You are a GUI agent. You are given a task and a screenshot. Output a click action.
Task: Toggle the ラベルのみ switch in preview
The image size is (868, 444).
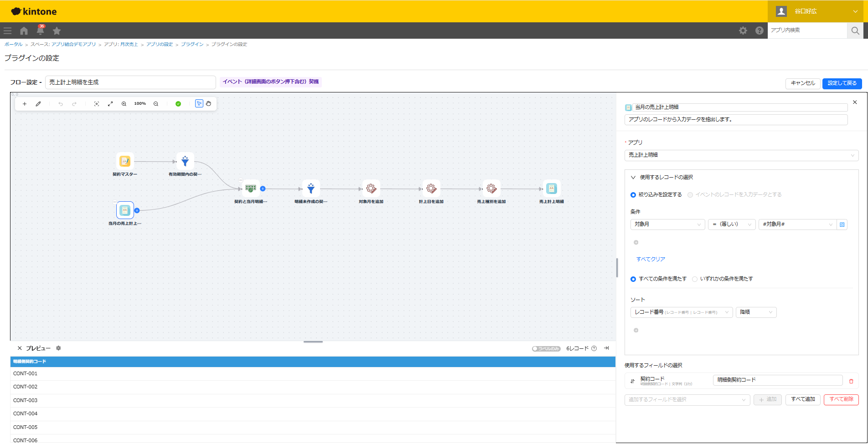(x=546, y=349)
